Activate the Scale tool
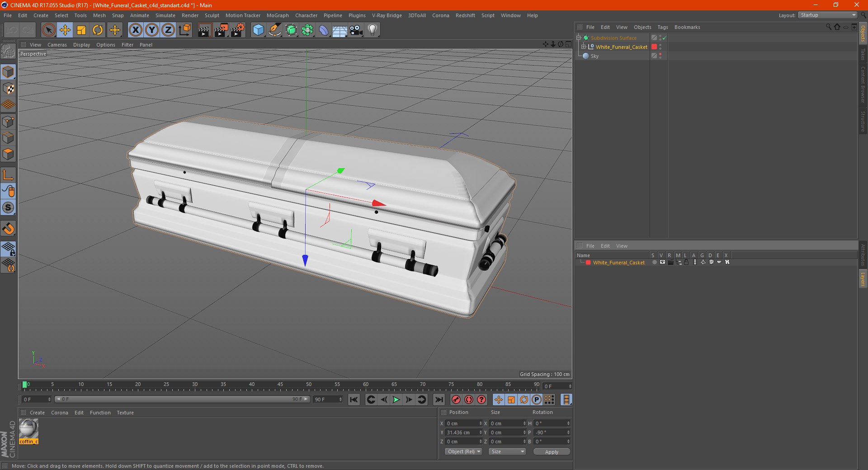The height and width of the screenshot is (470, 868). click(x=81, y=30)
